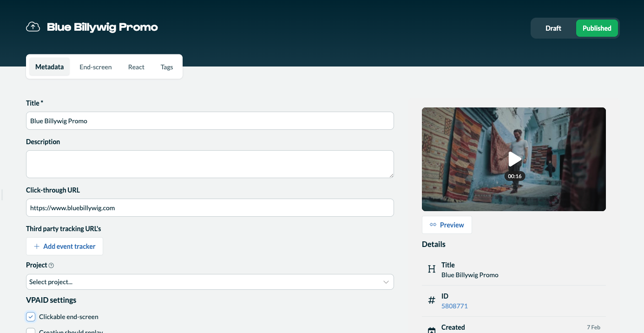Open the Tags tab
Screen dimensions: 644x333
167,67
